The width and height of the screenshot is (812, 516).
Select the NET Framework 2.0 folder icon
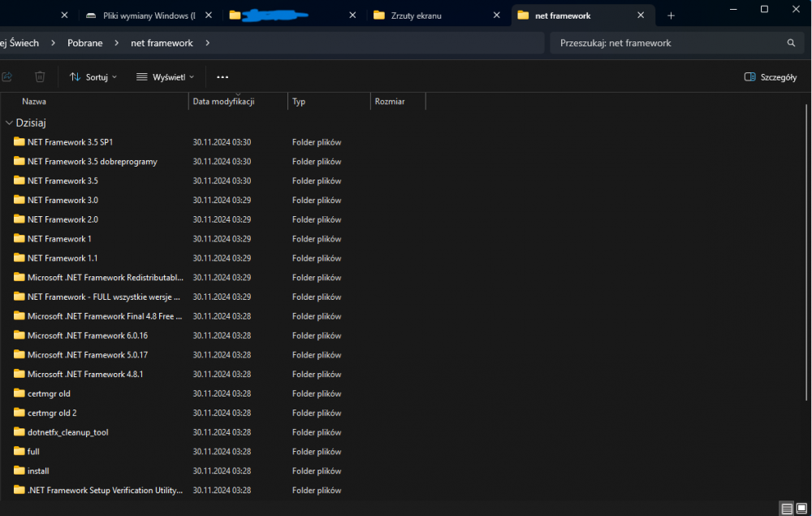click(x=19, y=219)
